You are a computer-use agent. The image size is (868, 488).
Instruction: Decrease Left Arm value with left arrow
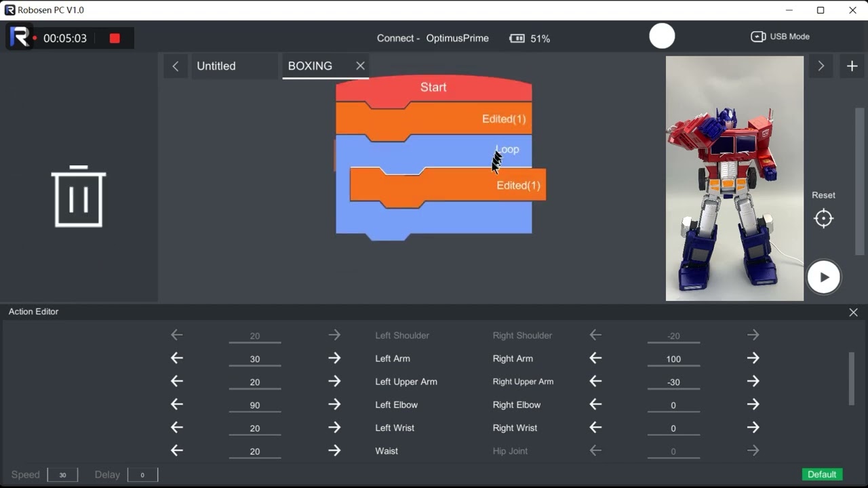pyautogui.click(x=177, y=359)
